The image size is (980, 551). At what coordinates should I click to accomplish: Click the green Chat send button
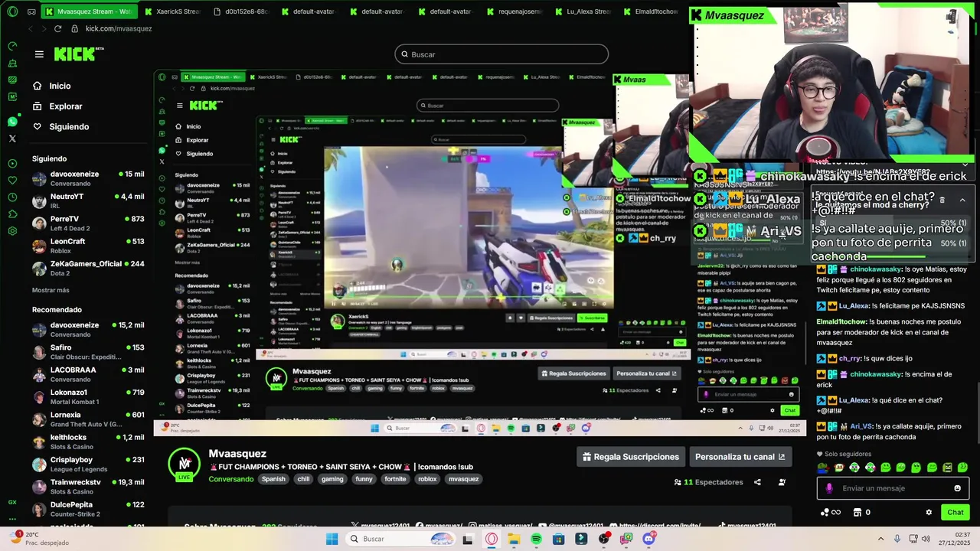point(955,512)
